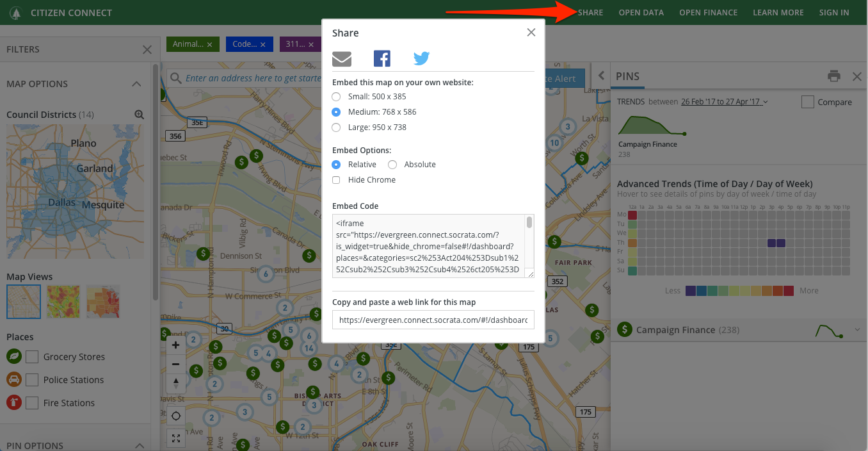Select the street Map View thumbnail
The image size is (868, 451).
click(24, 302)
